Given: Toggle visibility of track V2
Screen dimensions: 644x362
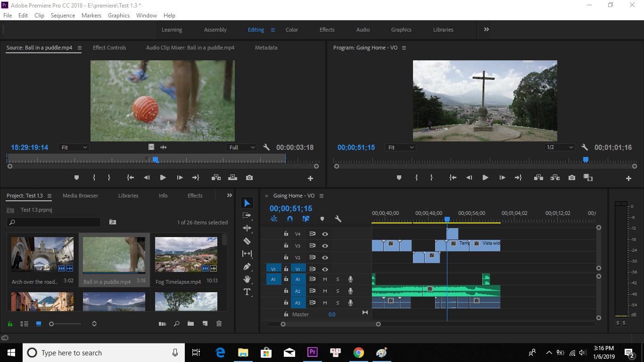Looking at the screenshot, I should (325, 257).
